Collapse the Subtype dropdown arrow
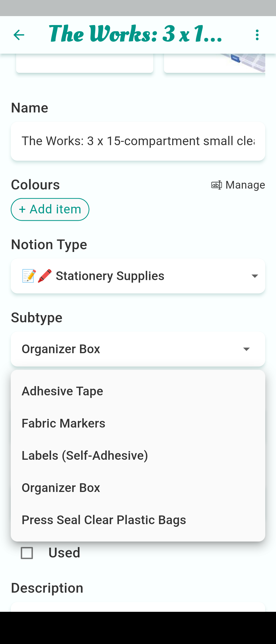This screenshot has height=644, width=276. 246,349
